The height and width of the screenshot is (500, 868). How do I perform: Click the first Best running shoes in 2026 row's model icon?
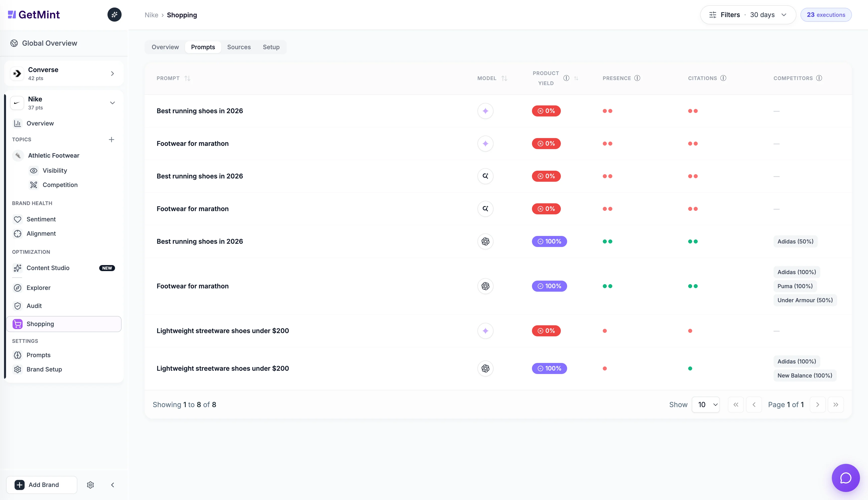[485, 111]
